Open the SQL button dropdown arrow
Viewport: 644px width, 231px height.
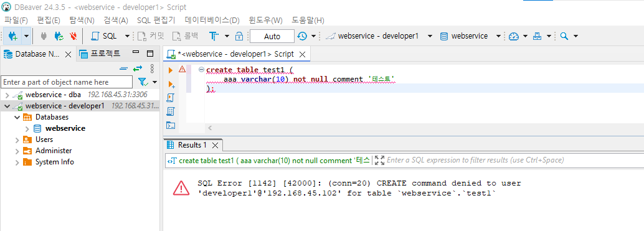click(x=127, y=36)
